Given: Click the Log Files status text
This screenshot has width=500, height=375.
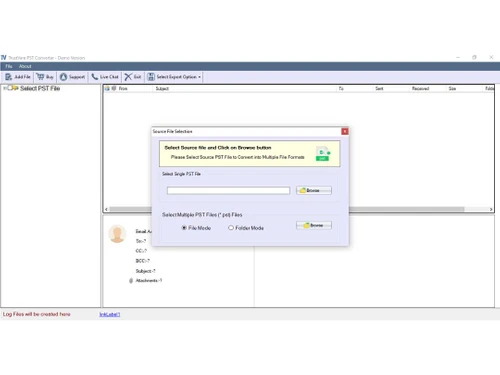Looking at the screenshot, I should pos(37,314).
